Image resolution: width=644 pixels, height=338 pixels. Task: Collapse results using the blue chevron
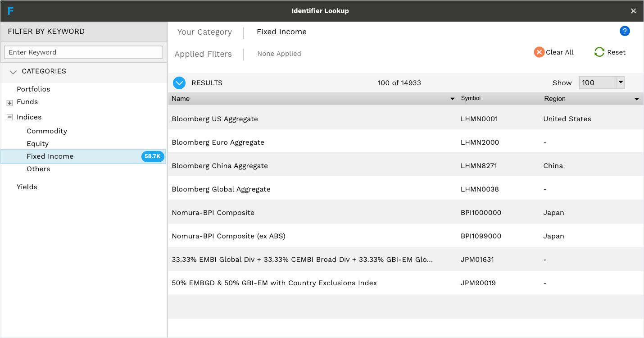[179, 83]
